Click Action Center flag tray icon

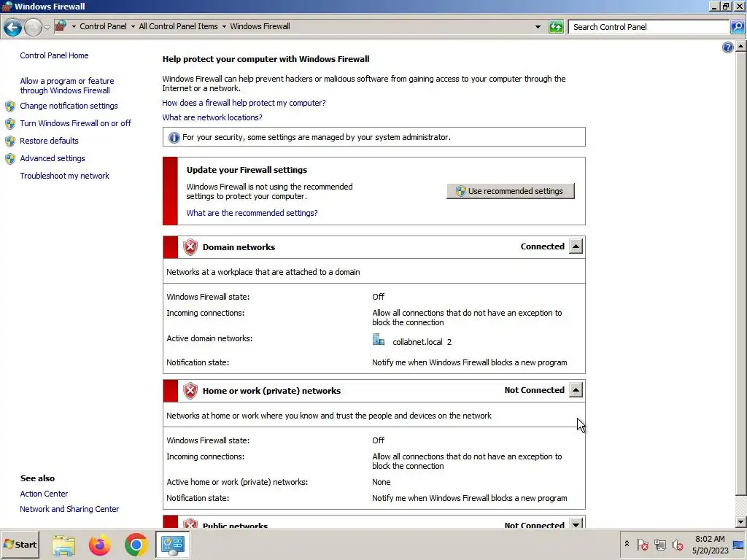click(x=642, y=544)
